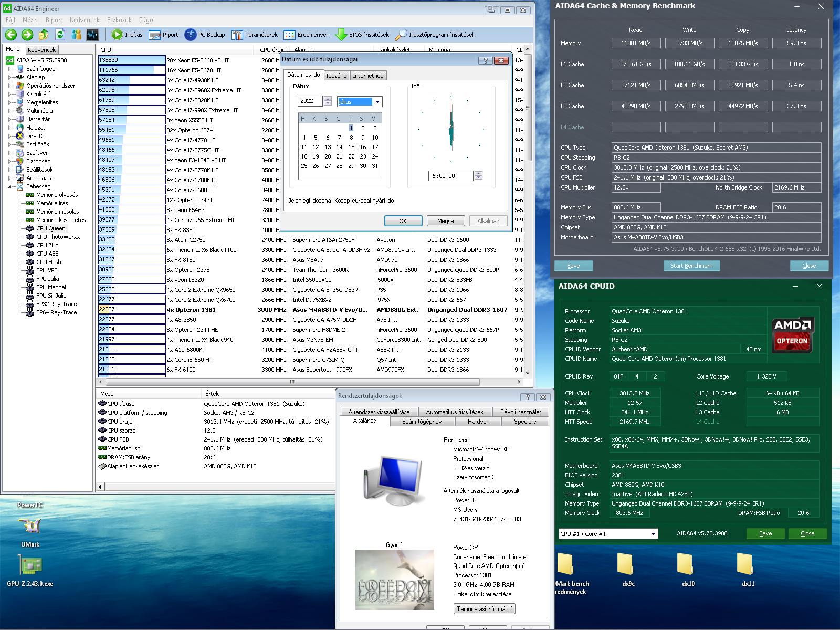840x630 pixels.
Task: Click the PC Backup toolbar icon
Action: (x=191, y=35)
